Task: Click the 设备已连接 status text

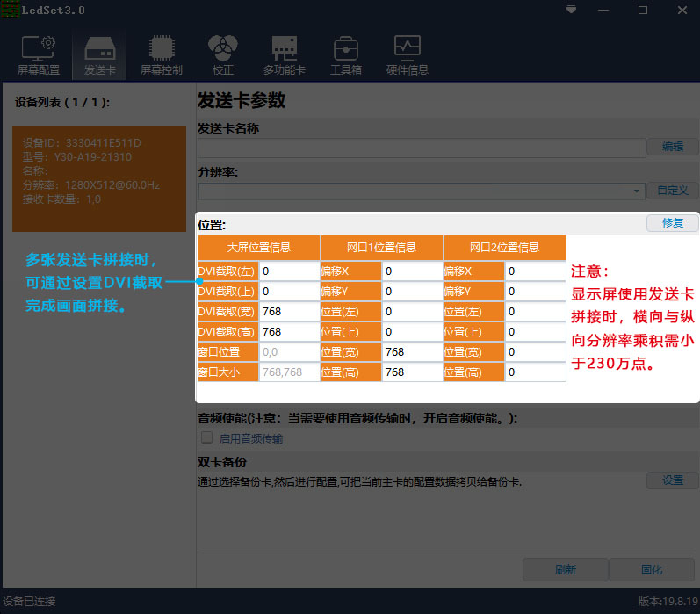Action: click(x=29, y=602)
